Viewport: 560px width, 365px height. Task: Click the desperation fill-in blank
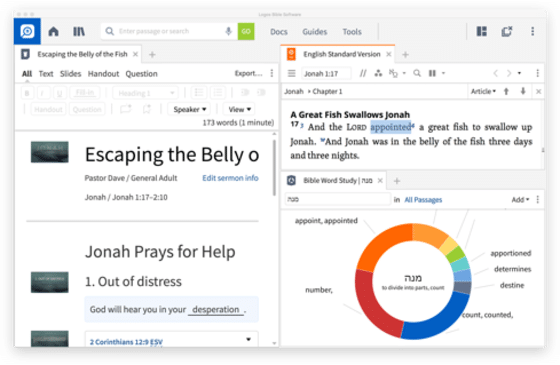click(216, 309)
